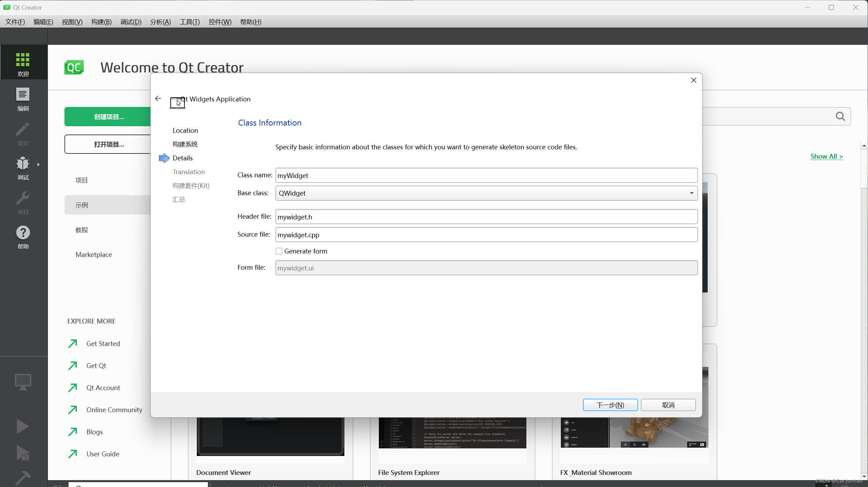Viewport: 868px width, 487px height.
Task: Click 帮助 menu in menu bar
Action: [x=250, y=21]
